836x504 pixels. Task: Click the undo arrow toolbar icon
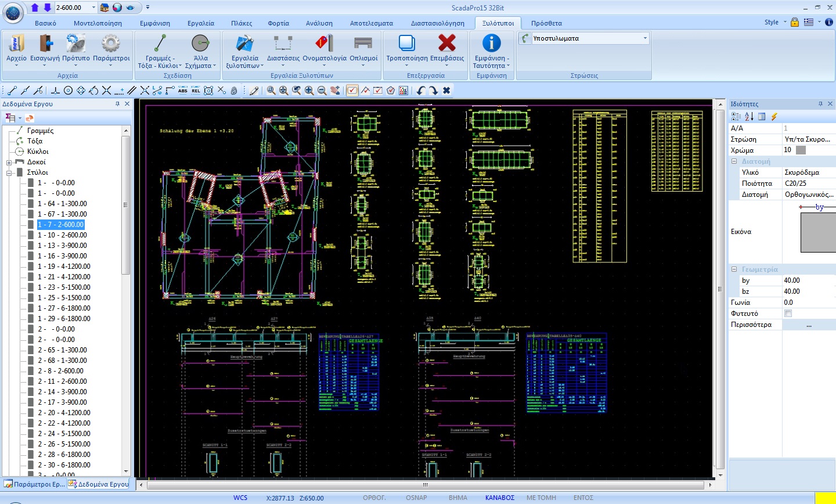tap(421, 91)
